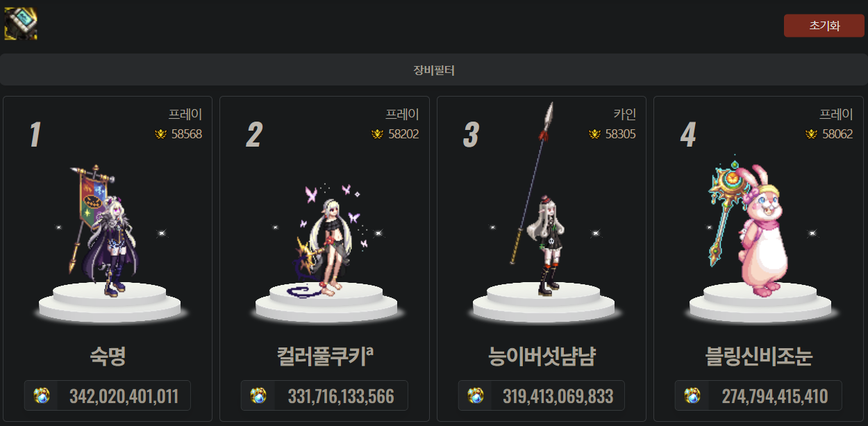Open the 숙명 character name link
The height and width of the screenshot is (426, 868).
point(108,357)
